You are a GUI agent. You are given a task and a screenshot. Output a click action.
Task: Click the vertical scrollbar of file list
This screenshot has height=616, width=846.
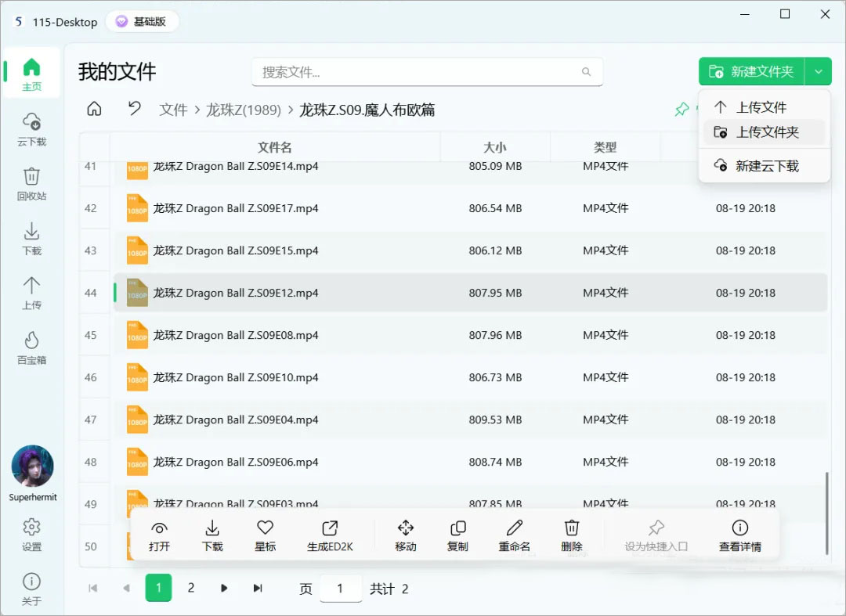coord(826,513)
